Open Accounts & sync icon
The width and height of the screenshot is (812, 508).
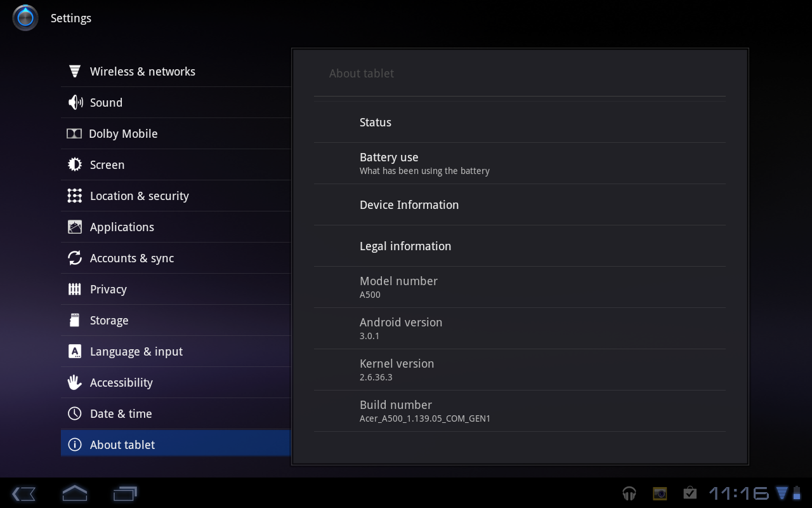click(75, 258)
